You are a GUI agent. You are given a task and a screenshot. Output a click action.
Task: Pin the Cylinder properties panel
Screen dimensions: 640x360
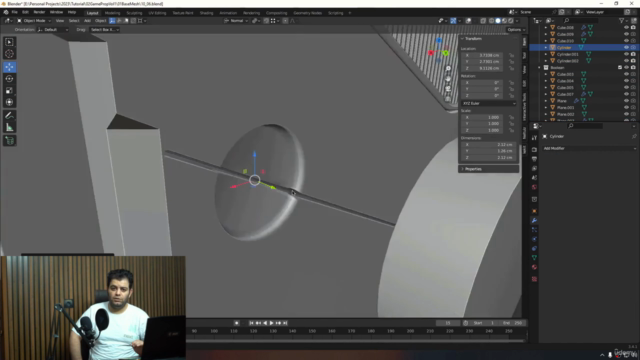[634, 136]
